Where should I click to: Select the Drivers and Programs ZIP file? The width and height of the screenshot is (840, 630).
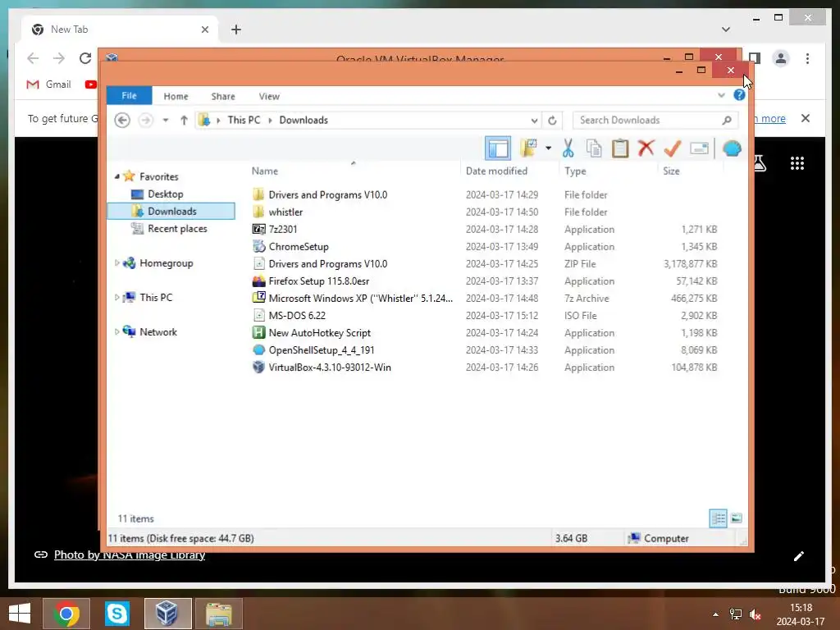tap(328, 263)
